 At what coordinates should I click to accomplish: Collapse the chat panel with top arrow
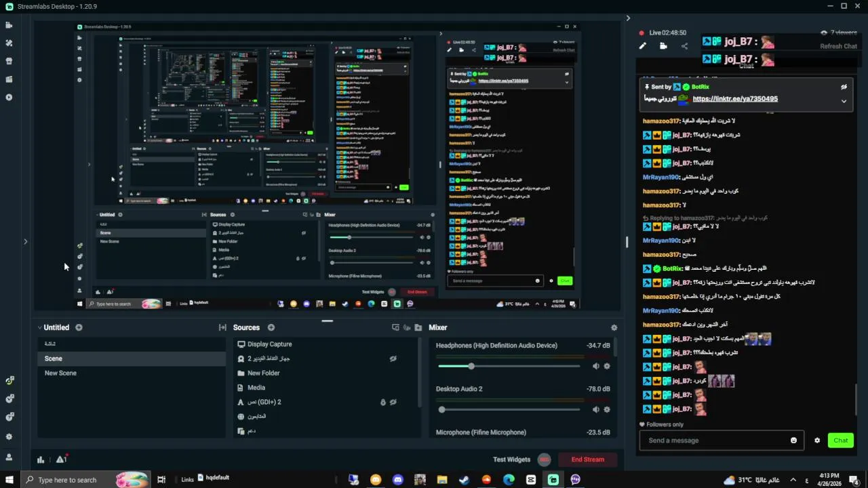click(x=628, y=18)
